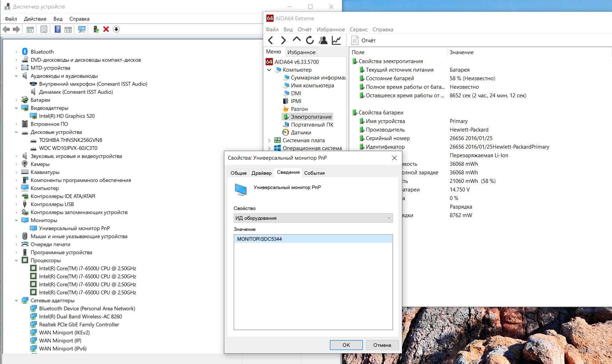Click Scan for hardware changes monitor icon
This screenshot has height=364, width=612.
[82, 29]
